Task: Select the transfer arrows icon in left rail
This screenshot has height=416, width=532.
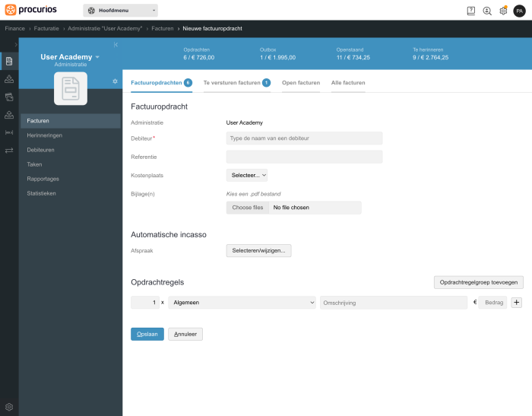Action: coord(9,150)
